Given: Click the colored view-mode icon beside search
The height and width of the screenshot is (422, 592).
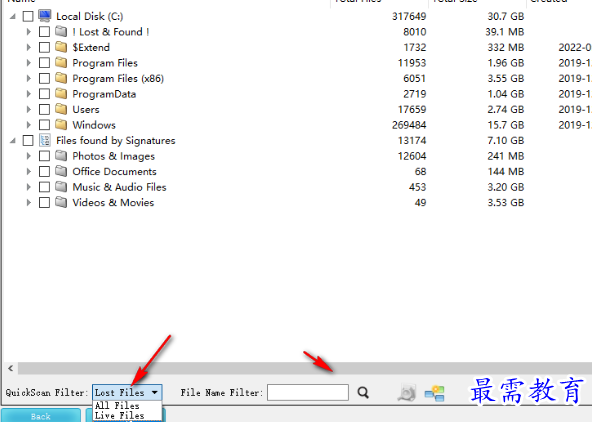Looking at the screenshot, I should [435, 393].
